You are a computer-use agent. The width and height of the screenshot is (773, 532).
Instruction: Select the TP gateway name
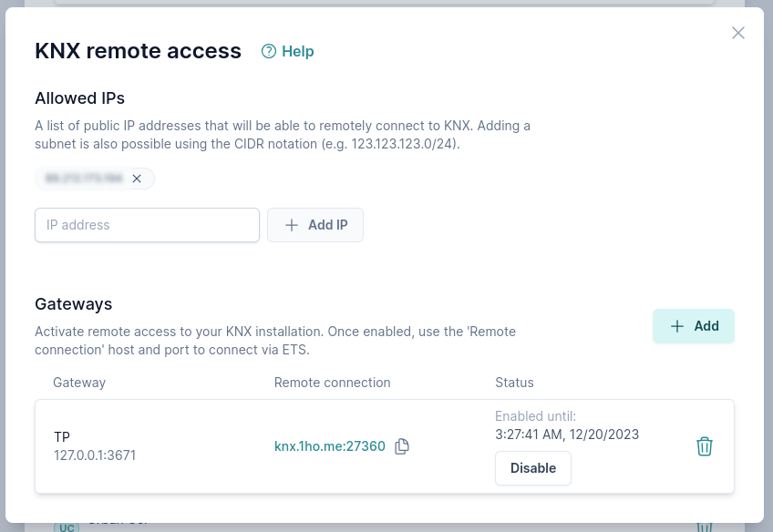coord(62,437)
